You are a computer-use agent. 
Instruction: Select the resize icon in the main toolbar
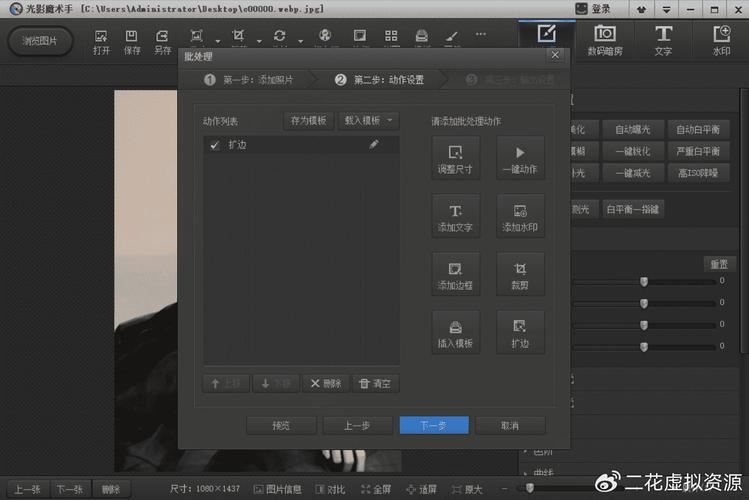coord(196,36)
